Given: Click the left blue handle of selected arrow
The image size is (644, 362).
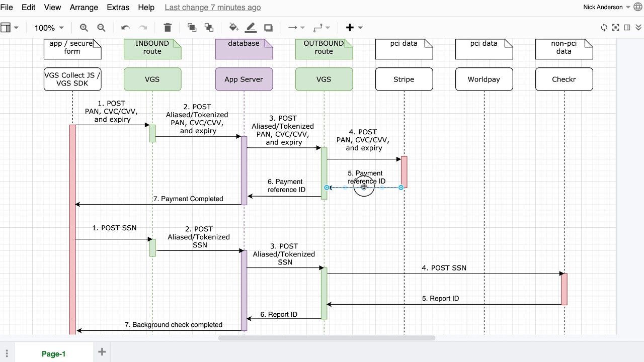Looking at the screenshot, I should coord(327,188).
